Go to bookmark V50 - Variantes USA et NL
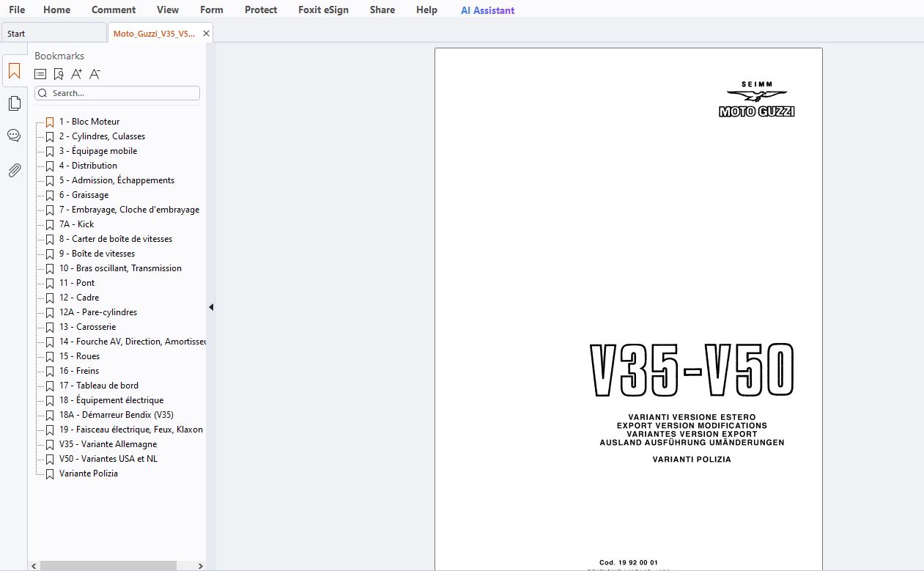924x571 pixels. [x=108, y=459]
